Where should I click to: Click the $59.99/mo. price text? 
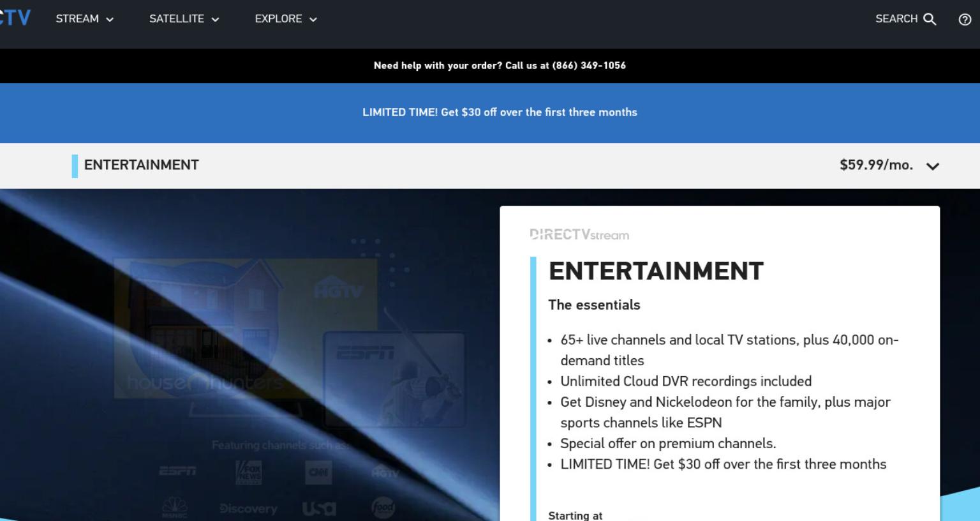coord(876,165)
